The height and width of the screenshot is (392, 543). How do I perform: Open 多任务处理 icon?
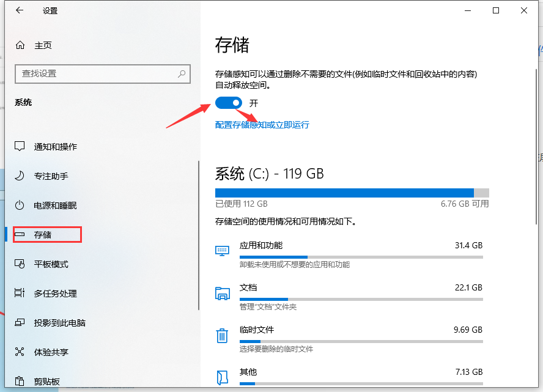tap(20, 294)
